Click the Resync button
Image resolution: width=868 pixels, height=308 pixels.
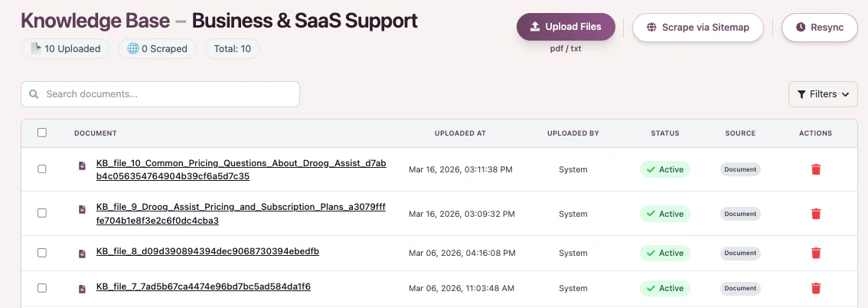(x=819, y=28)
